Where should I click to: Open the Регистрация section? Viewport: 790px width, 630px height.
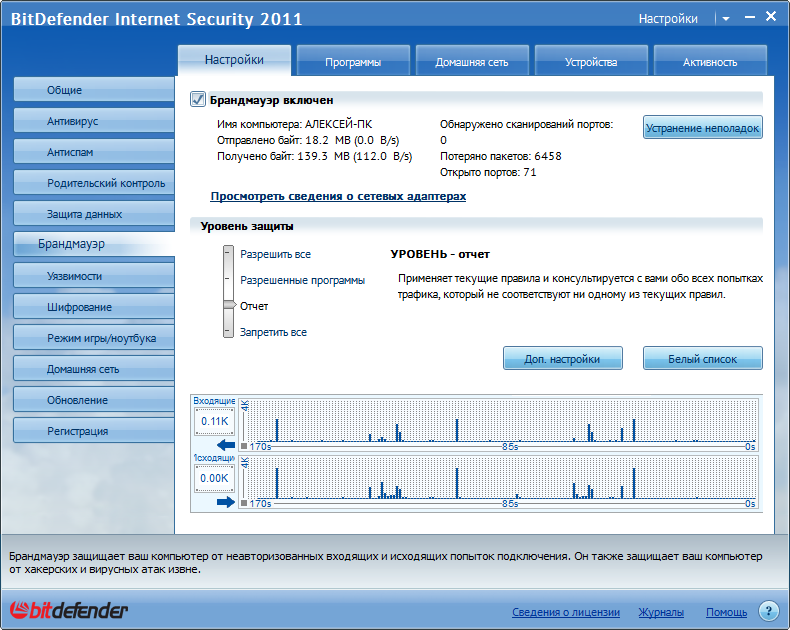pos(94,431)
